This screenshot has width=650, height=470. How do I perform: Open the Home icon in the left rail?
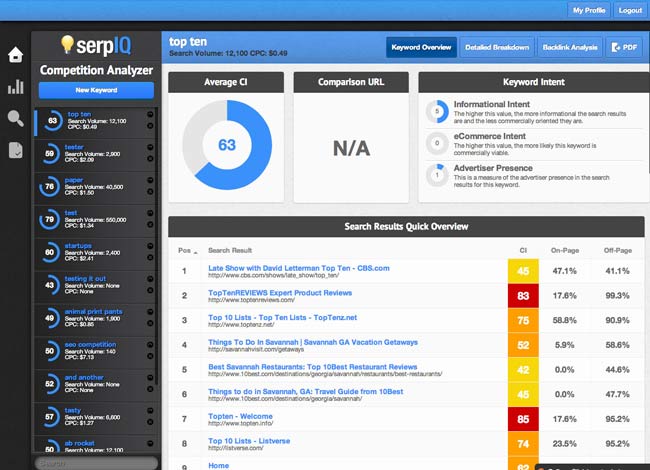tap(15, 54)
